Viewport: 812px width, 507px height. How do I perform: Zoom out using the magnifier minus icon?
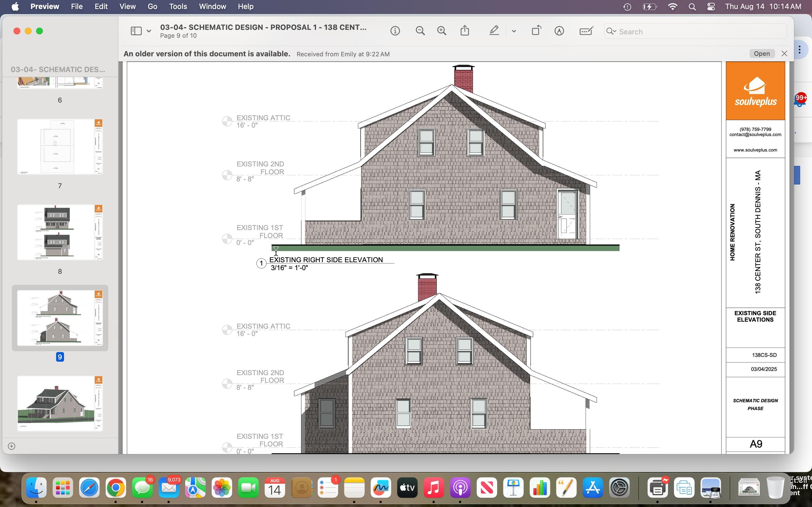pyautogui.click(x=420, y=31)
